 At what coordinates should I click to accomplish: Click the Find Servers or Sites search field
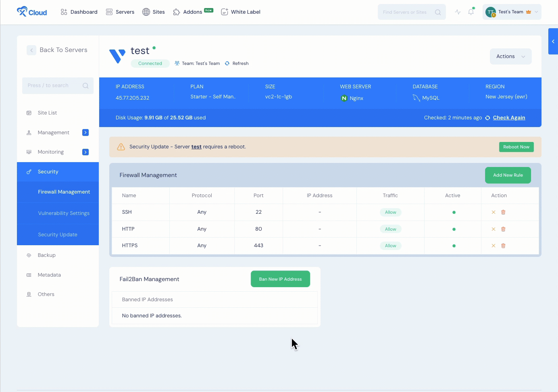407,12
